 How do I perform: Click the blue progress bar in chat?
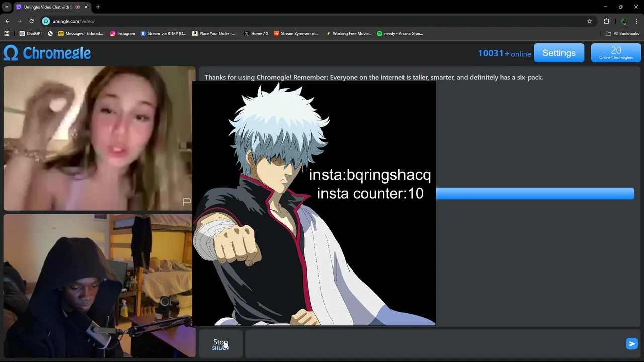coord(535,194)
